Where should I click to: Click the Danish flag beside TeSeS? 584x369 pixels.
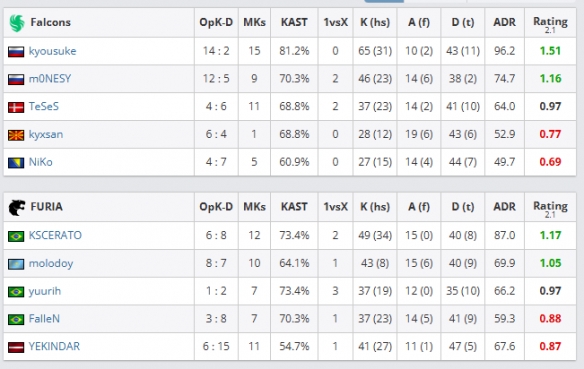16,107
